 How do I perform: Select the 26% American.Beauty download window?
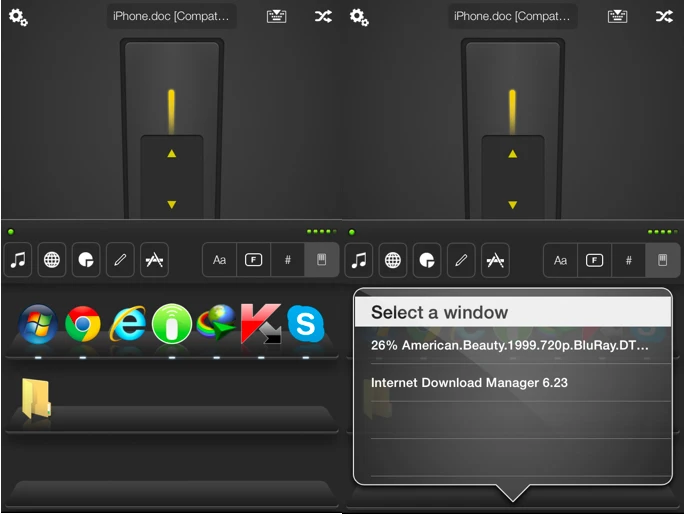click(510, 345)
